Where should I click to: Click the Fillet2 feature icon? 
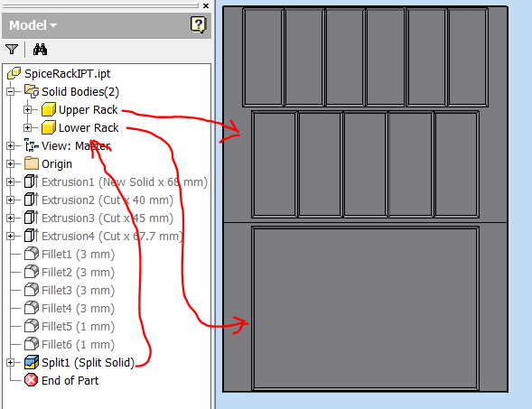pyautogui.click(x=32, y=272)
